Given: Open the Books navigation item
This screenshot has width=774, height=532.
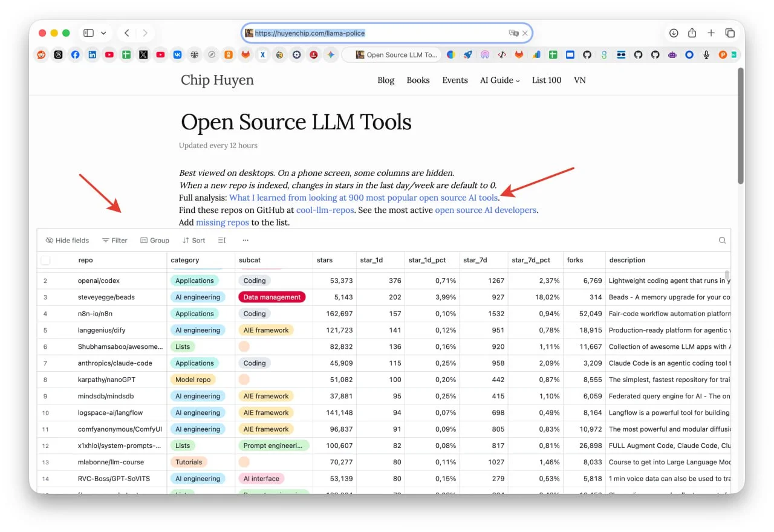Looking at the screenshot, I should [x=418, y=80].
